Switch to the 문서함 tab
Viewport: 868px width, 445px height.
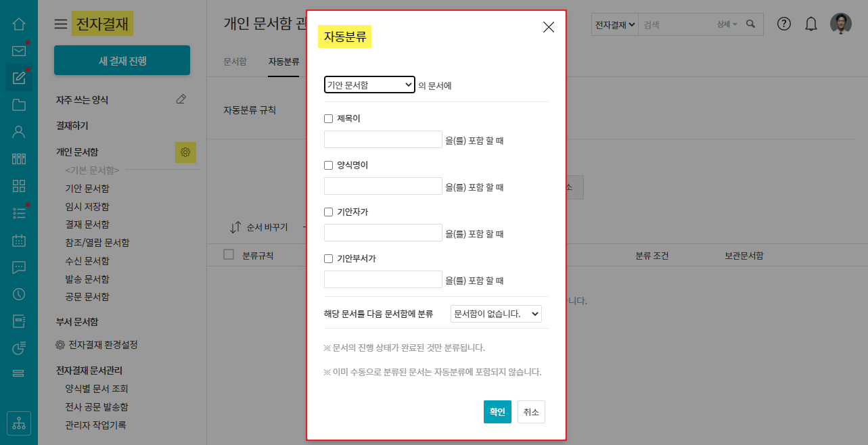tap(235, 62)
